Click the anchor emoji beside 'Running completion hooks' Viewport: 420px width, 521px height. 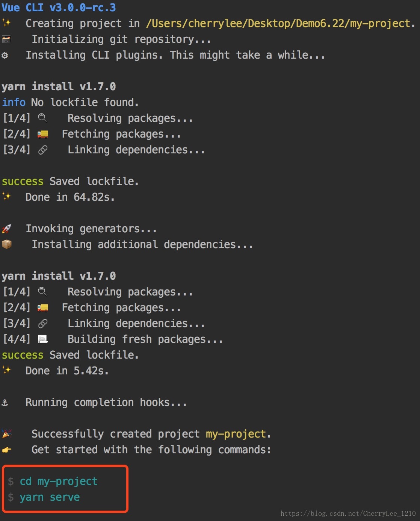(x=5, y=403)
